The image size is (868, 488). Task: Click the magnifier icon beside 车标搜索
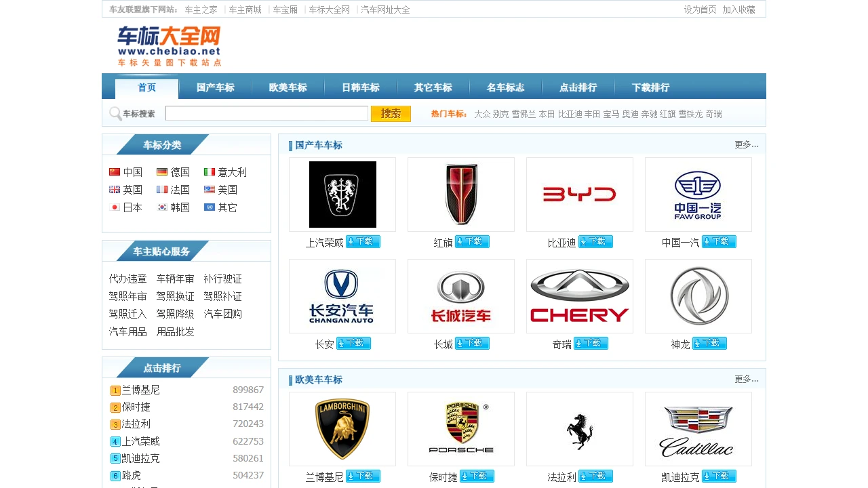click(x=115, y=113)
